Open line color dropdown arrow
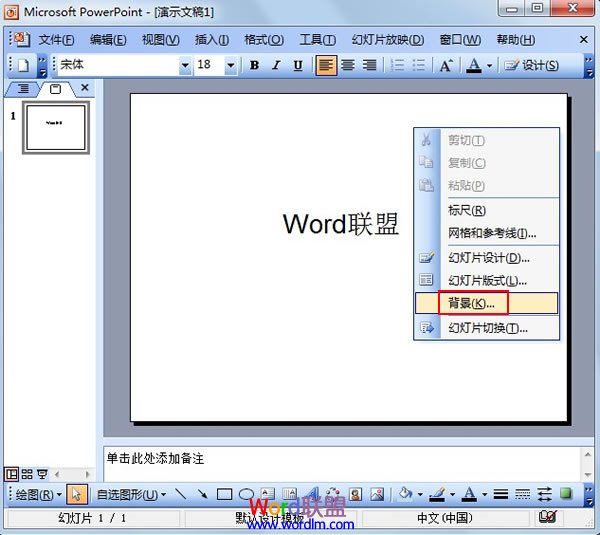This screenshot has height=535, width=600. 452,495
